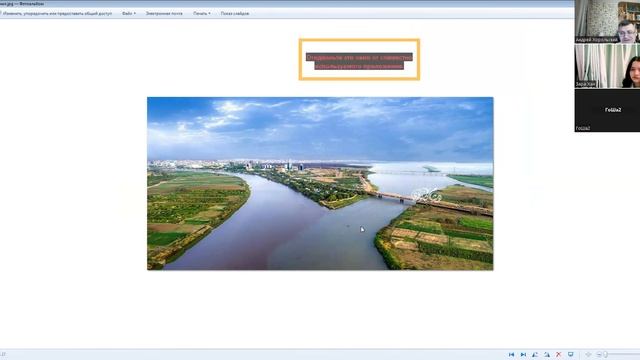Click Показ слайдов in toolbar
Screen dimensions: 640x360
[x=235, y=13]
